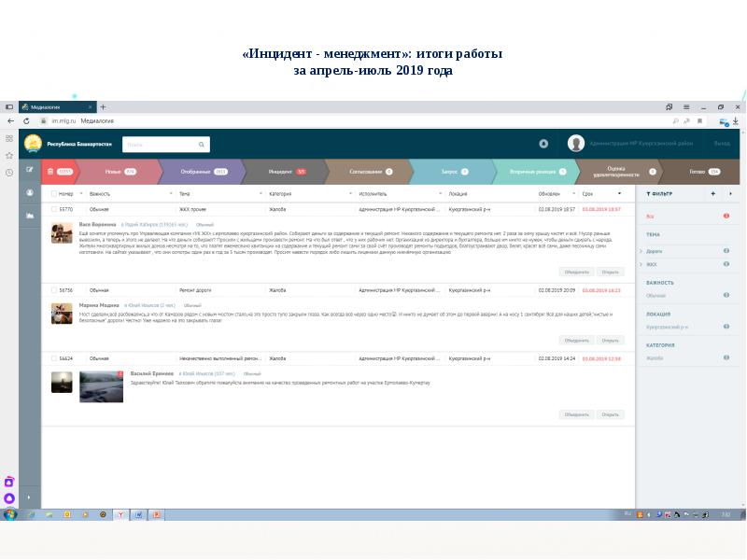Click the user profile sidebar icon
Image resolution: width=747 pixels, height=560 pixels.
(30, 192)
